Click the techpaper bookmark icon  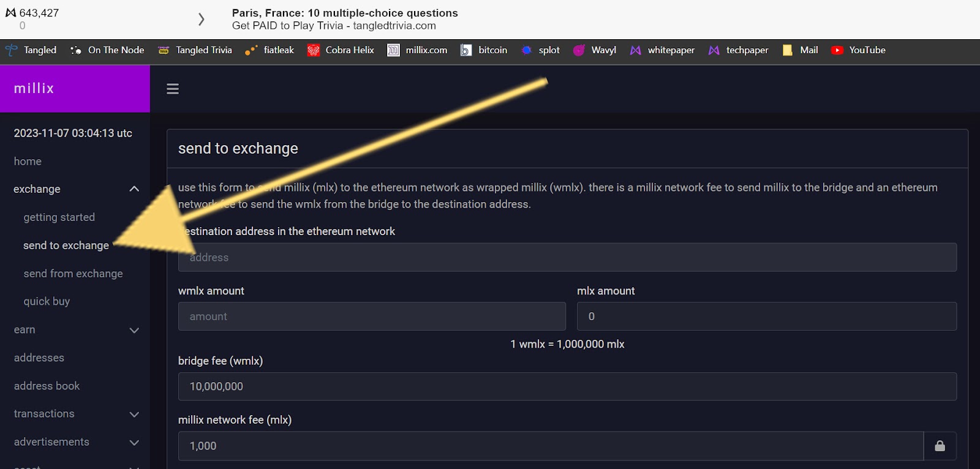pos(714,50)
